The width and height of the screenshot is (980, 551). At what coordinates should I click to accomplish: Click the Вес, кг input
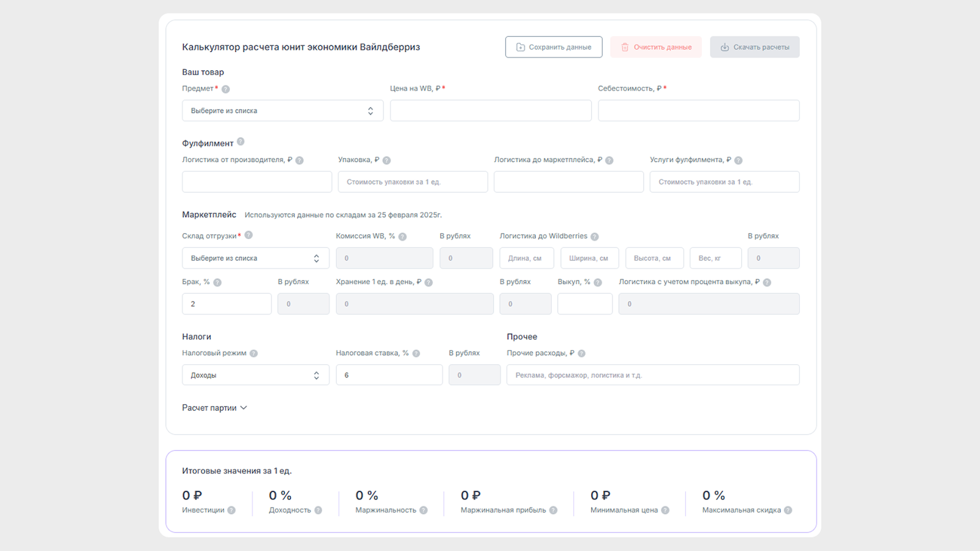coord(715,258)
